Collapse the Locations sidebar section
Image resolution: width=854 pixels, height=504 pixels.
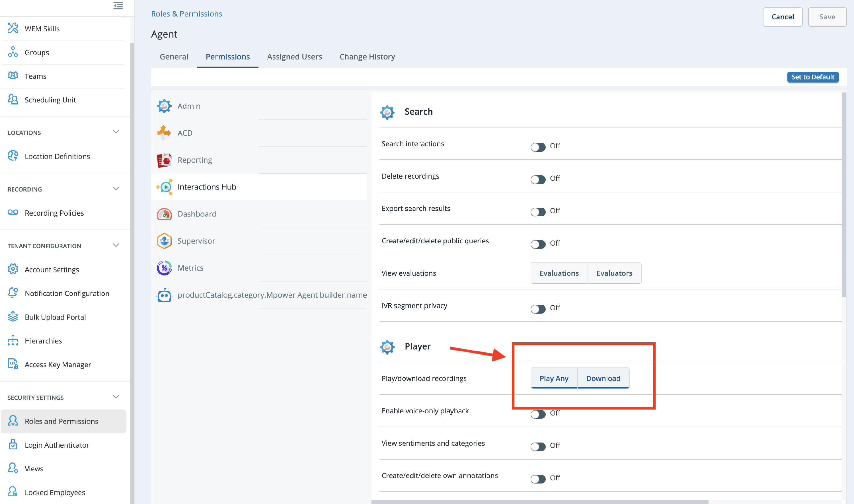click(116, 132)
